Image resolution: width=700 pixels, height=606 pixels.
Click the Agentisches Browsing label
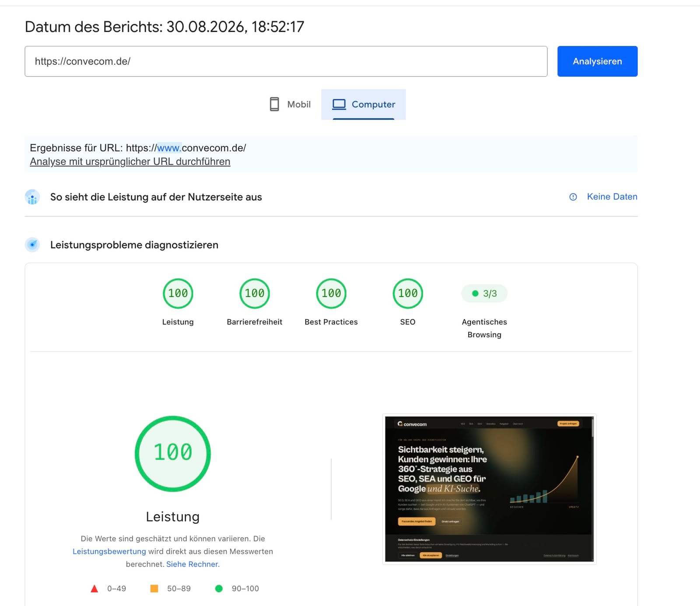pos(484,328)
